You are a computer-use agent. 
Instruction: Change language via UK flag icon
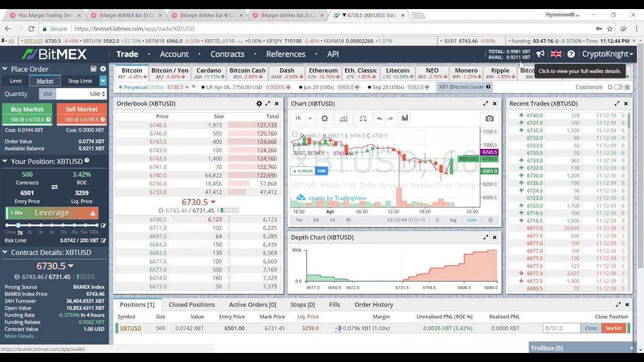[556, 54]
